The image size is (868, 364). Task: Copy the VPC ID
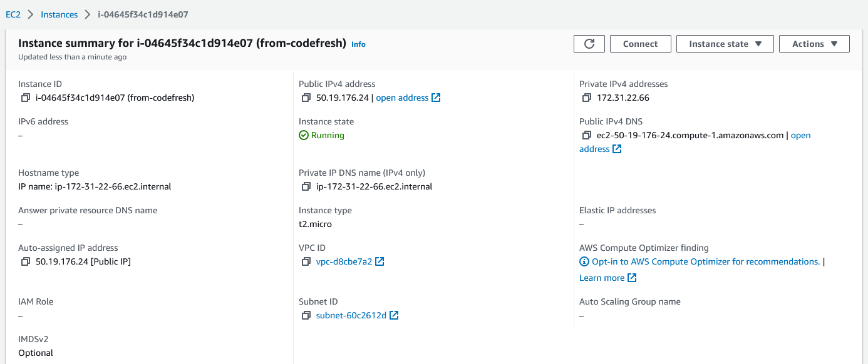point(306,262)
